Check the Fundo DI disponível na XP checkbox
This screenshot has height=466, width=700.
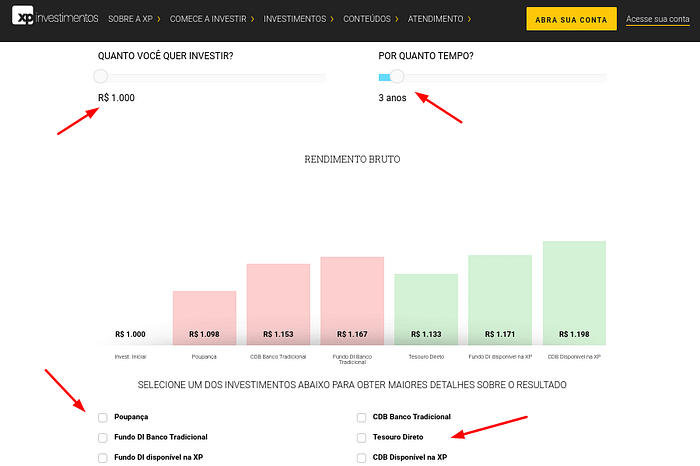pyautogui.click(x=103, y=458)
